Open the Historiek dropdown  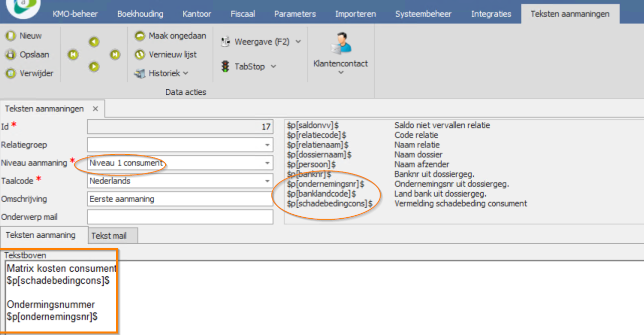pyautogui.click(x=162, y=73)
